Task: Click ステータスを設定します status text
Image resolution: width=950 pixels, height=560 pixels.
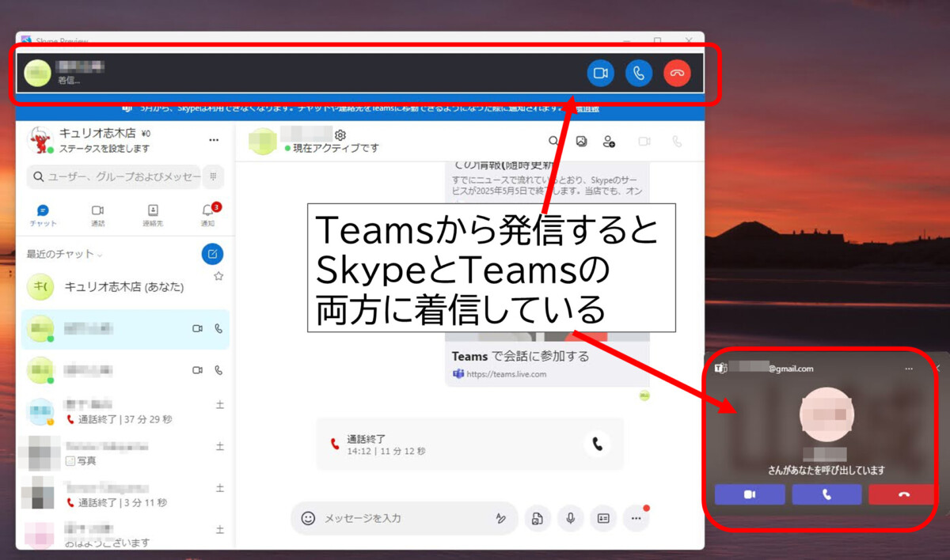Action: point(104,149)
